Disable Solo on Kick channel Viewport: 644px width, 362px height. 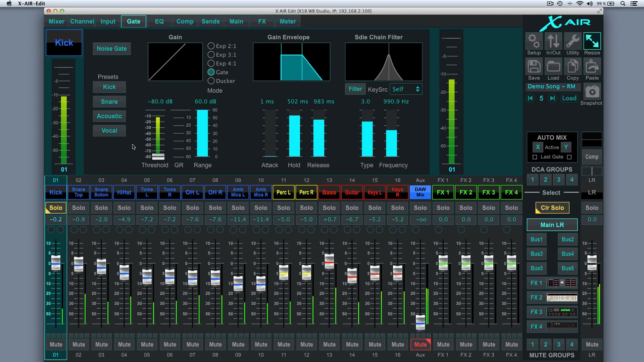[x=56, y=208]
